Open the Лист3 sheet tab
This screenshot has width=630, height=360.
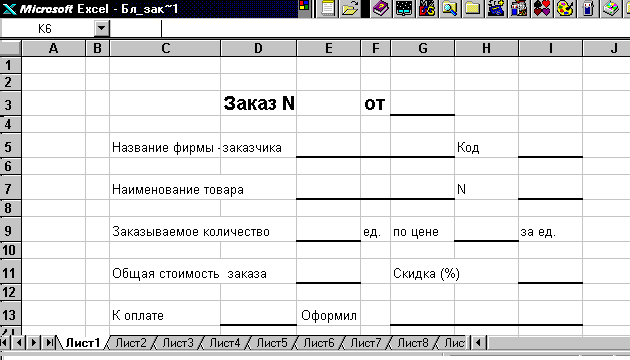(178, 343)
